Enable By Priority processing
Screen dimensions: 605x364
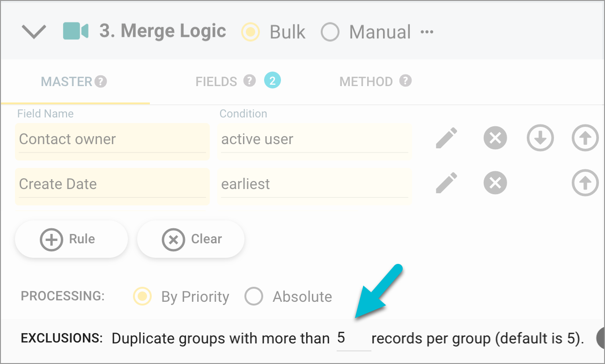coord(142,296)
